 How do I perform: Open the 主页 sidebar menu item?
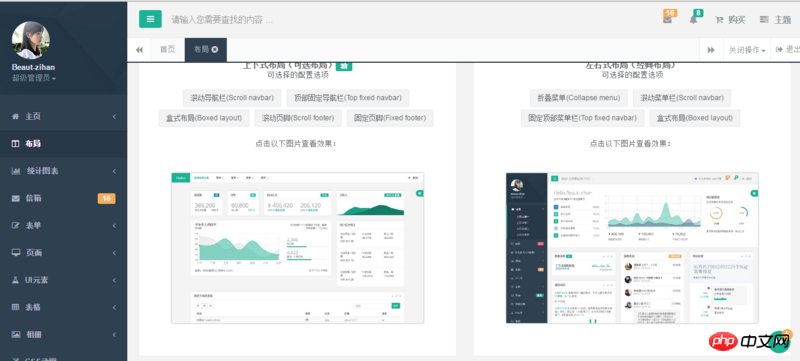(x=63, y=116)
